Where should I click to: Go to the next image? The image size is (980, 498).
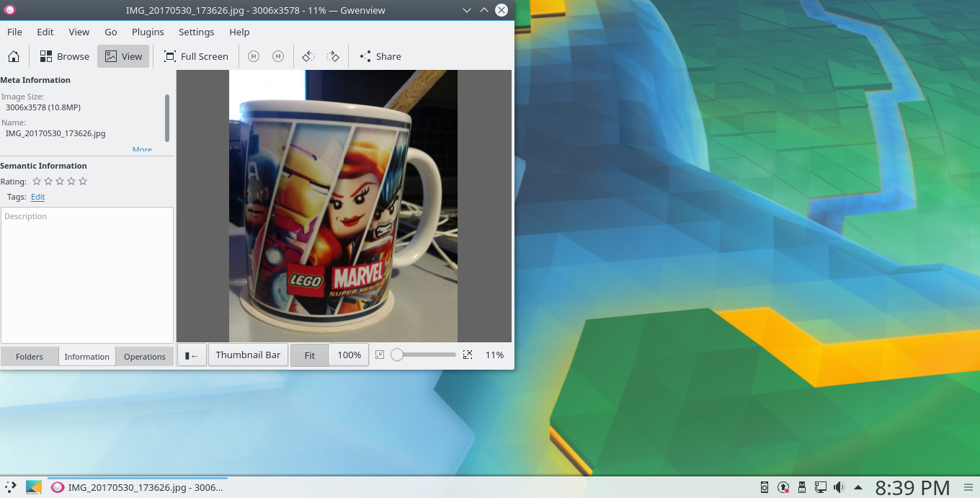(278, 56)
